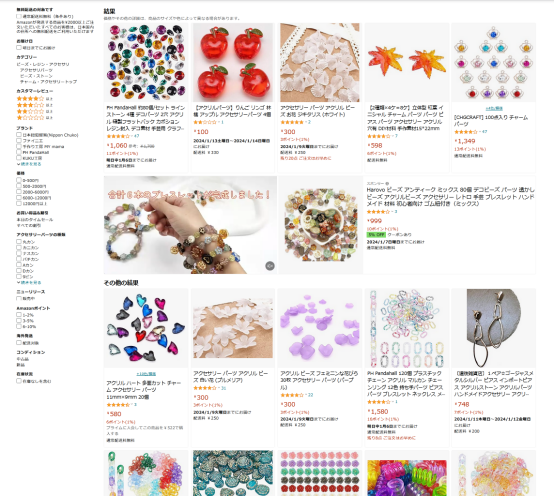Filter by four stars and up rating
This screenshot has height=497, width=554.
pos(35,99)
